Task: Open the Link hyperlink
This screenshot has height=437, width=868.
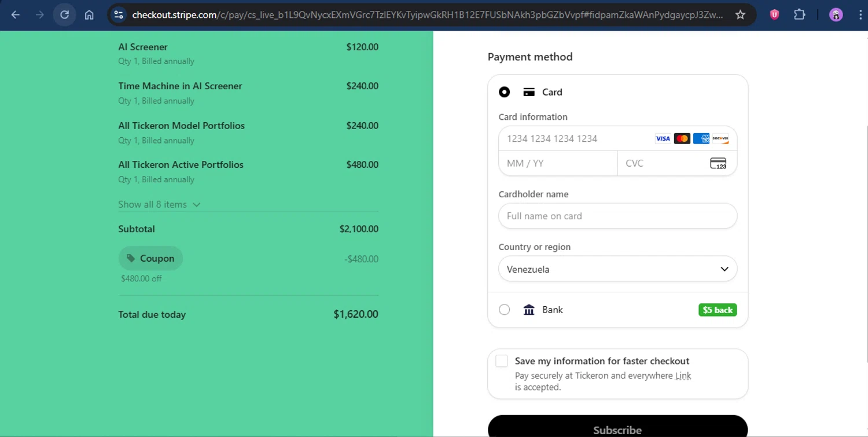Action: (683, 376)
